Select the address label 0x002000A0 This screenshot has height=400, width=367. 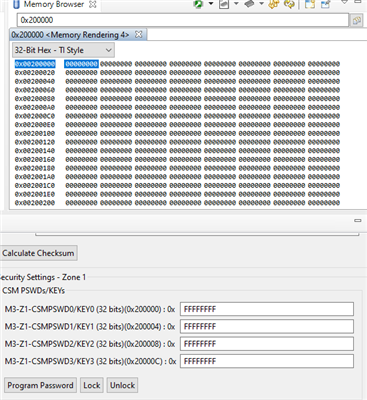point(35,107)
